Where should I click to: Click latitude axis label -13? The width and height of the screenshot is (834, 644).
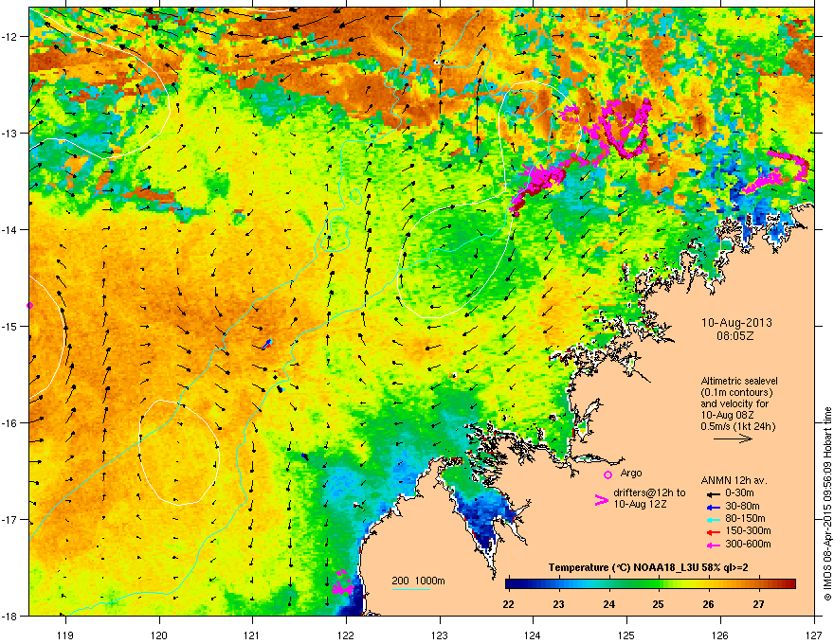pos(10,134)
